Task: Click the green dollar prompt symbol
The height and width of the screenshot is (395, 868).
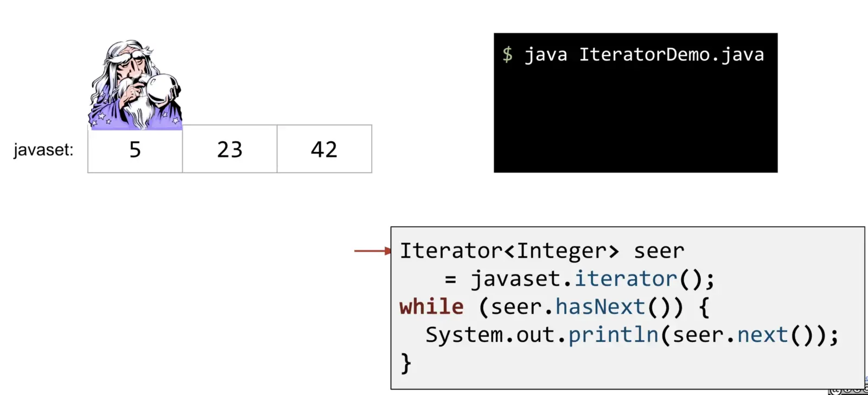Action: tap(507, 54)
